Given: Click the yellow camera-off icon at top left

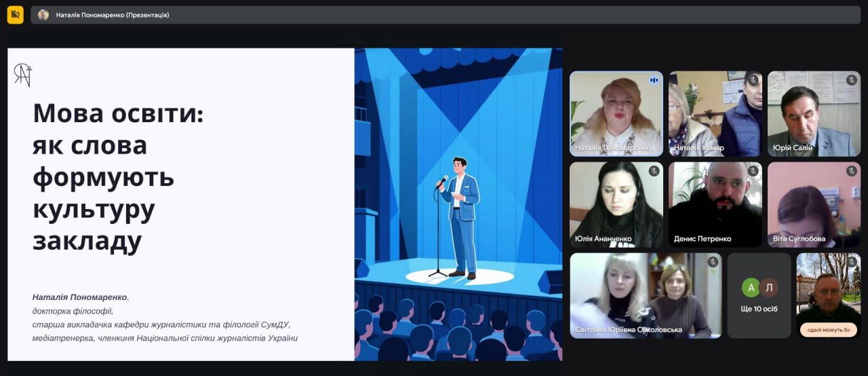Looking at the screenshot, I should click(15, 14).
